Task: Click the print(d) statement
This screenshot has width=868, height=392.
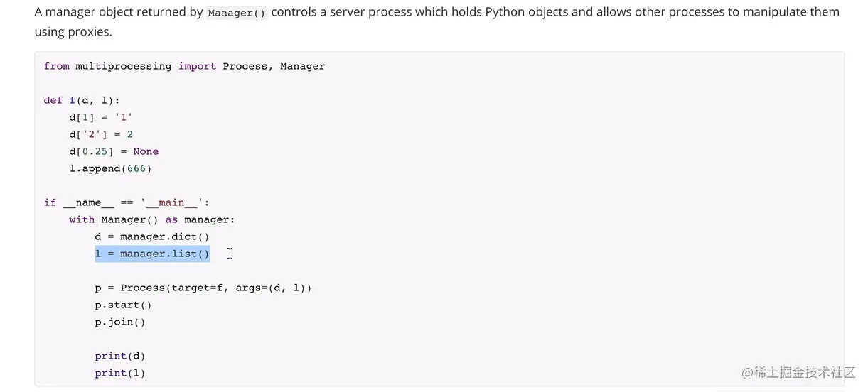Action: point(120,356)
